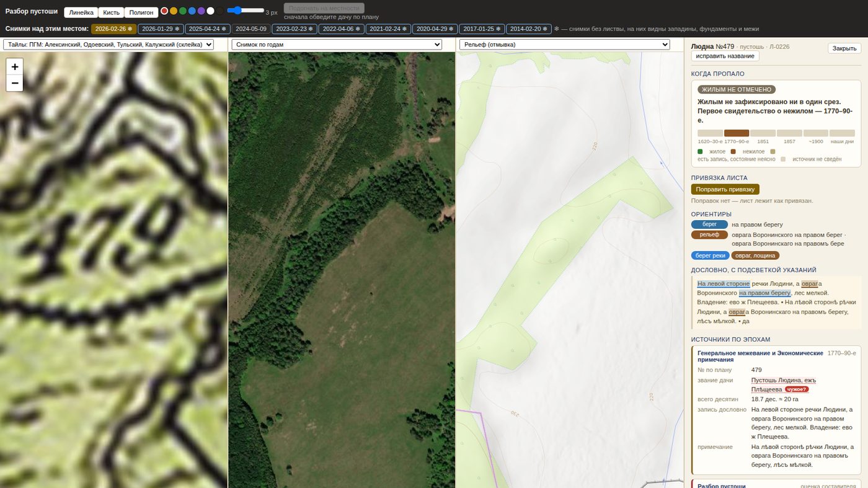Select the white color swatch
This screenshot has width=868, height=488.
(211, 11)
